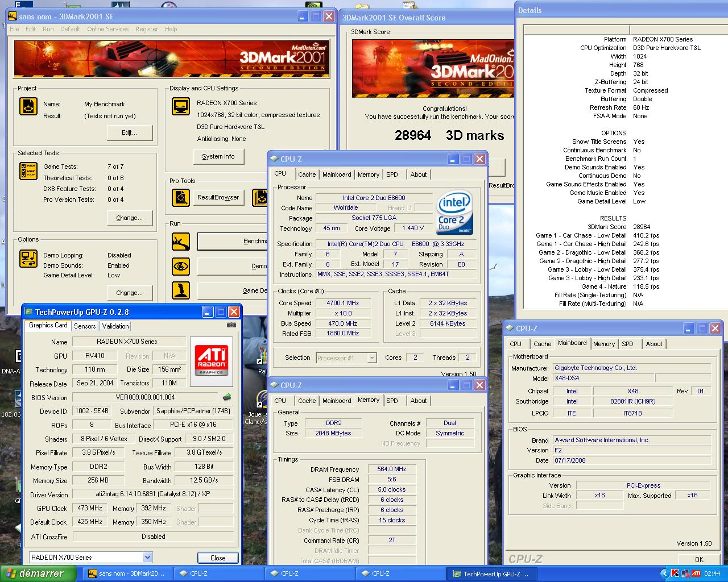
Task: Click the ResultBrowser magnifier icon
Action: 181,198
